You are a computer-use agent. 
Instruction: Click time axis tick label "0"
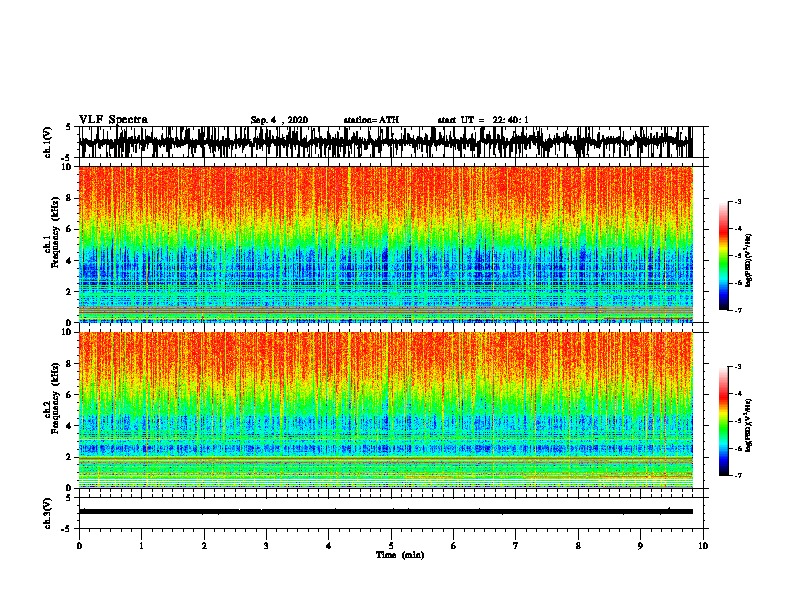tap(79, 546)
